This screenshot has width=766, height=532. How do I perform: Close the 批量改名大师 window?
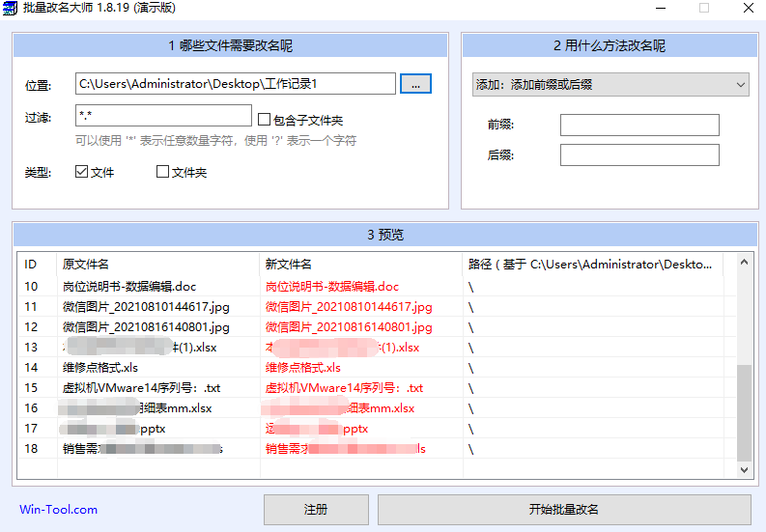coord(749,8)
